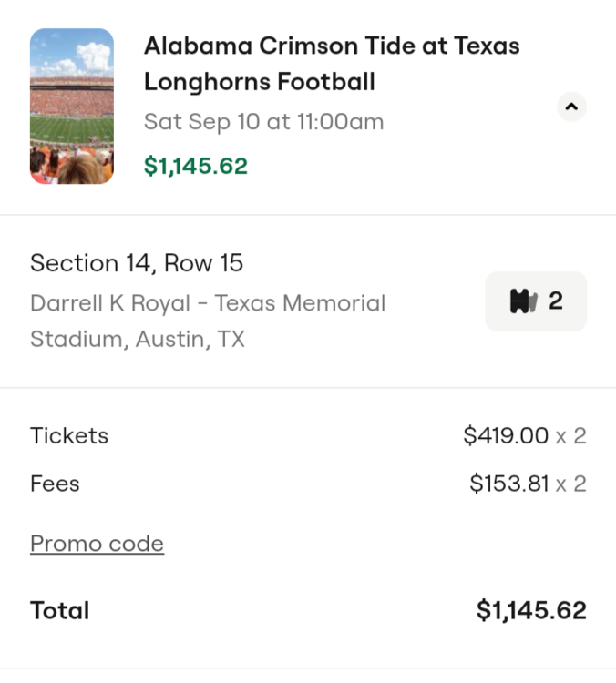Open the ticket quantity selector showing 2
Viewport: 616px width, 683px height.
[x=536, y=301]
